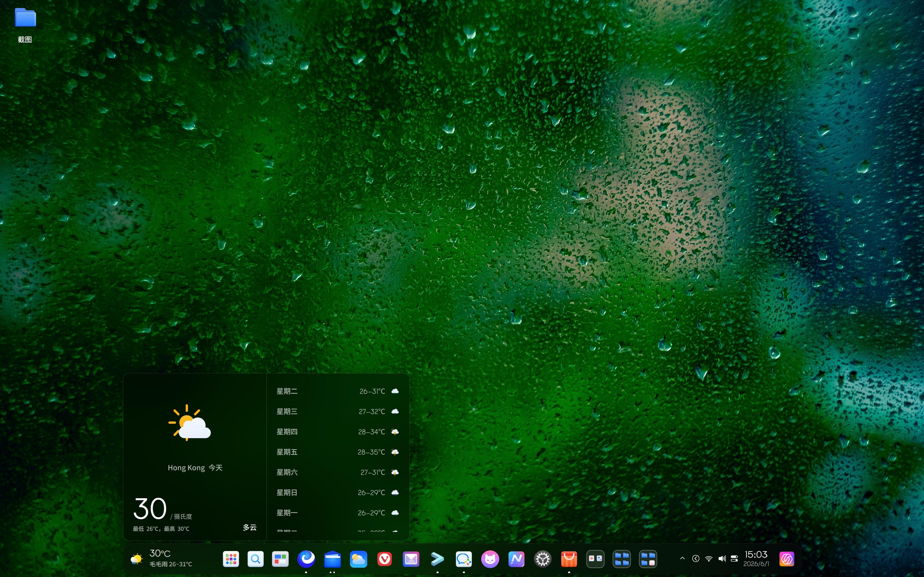Click the 毛毛雨 26~31°C dock text
The height and width of the screenshot is (577, 924).
(x=171, y=564)
